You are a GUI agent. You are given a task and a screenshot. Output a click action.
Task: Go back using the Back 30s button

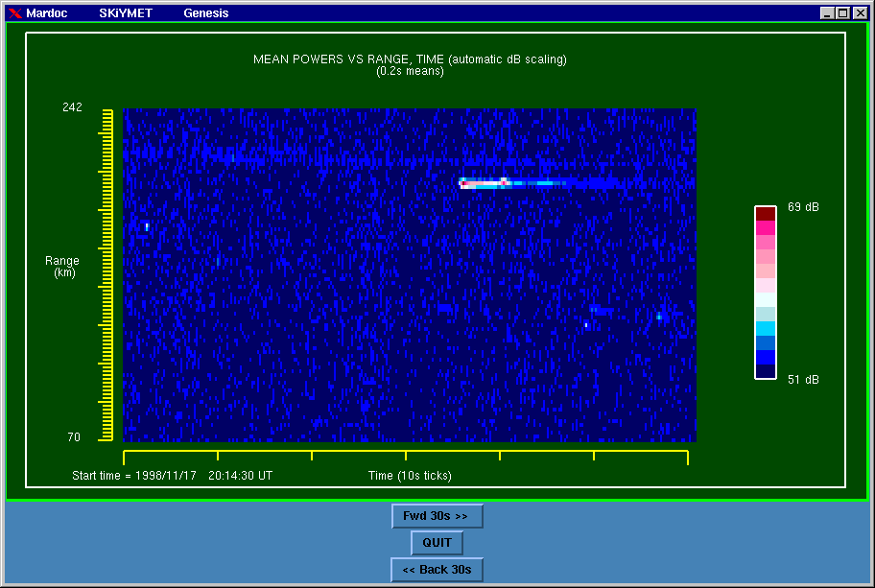point(437,570)
